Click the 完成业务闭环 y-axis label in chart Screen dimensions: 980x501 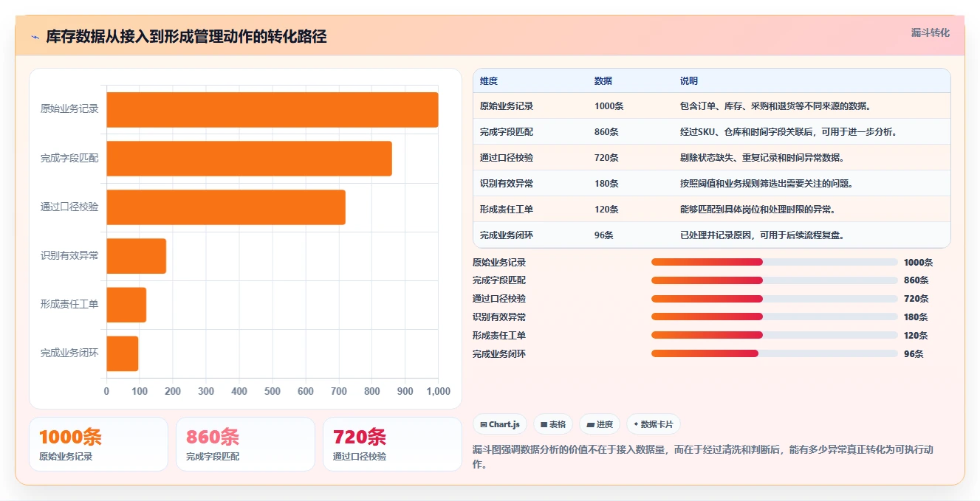[x=69, y=353]
